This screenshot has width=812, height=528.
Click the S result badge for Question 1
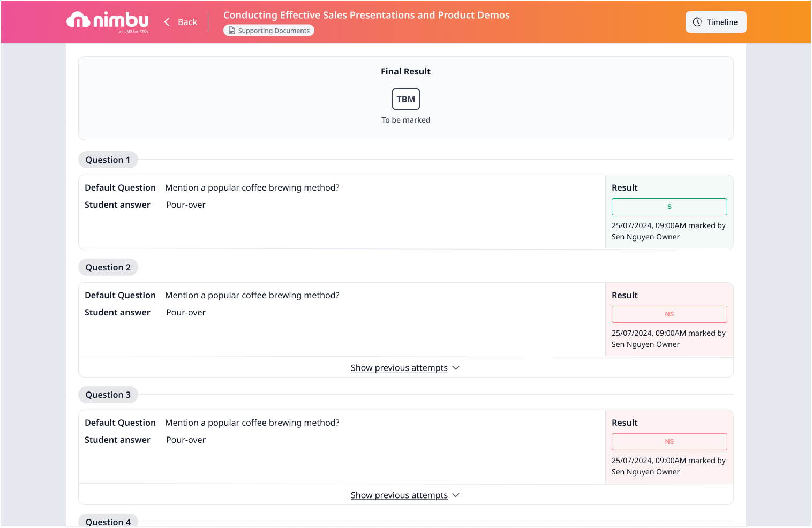tap(670, 207)
